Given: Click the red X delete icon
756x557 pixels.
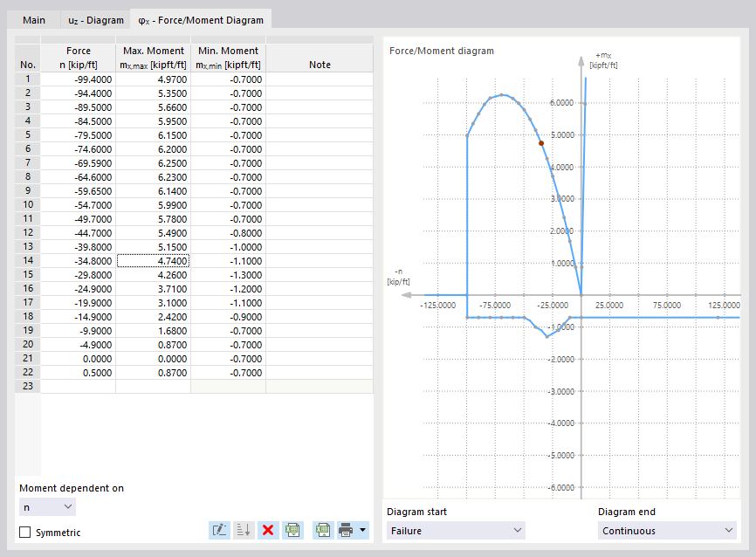Looking at the screenshot, I should (268, 531).
